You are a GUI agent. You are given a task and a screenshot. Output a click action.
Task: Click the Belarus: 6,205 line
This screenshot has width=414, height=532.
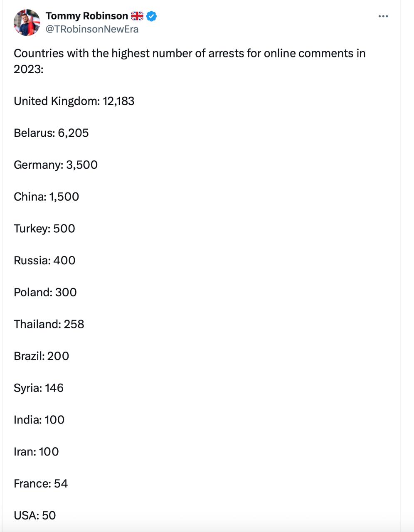pos(51,133)
